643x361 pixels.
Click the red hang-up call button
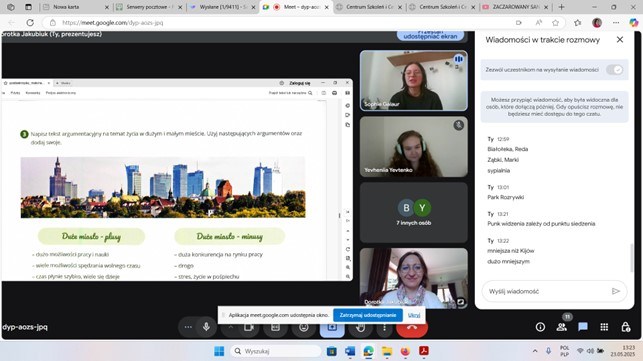(x=412, y=327)
